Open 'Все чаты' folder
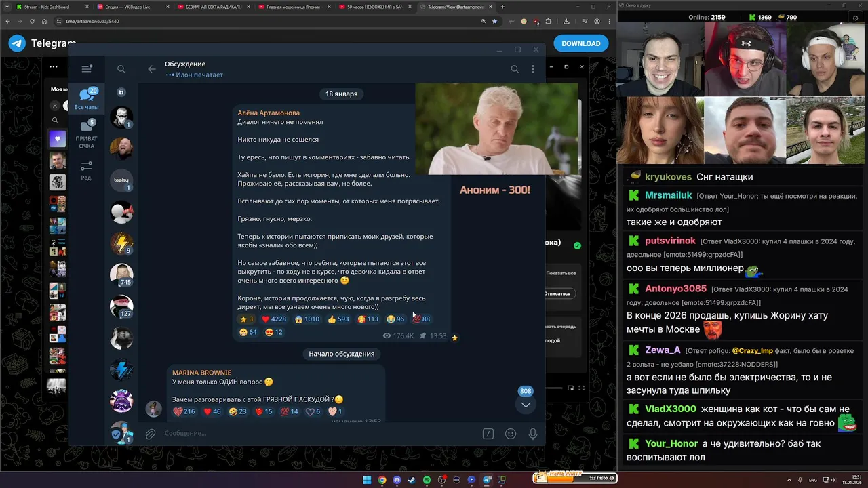The height and width of the screenshot is (488, 868). click(x=86, y=99)
